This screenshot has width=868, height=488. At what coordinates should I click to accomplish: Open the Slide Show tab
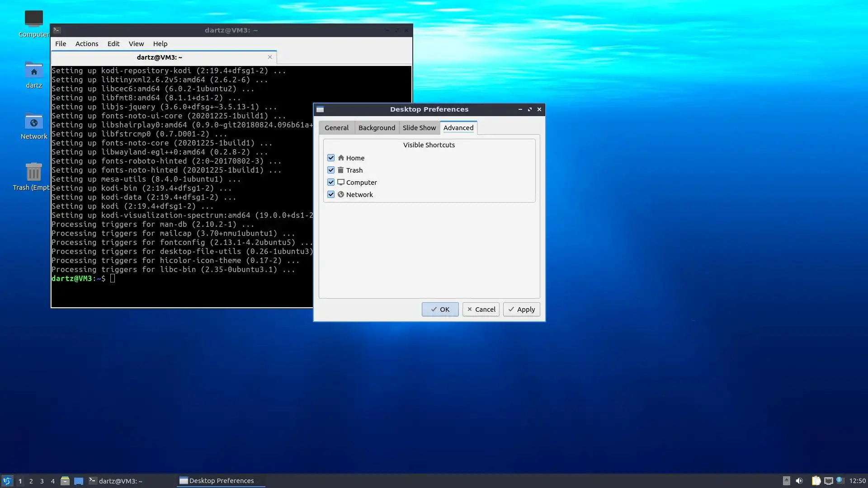click(419, 128)
